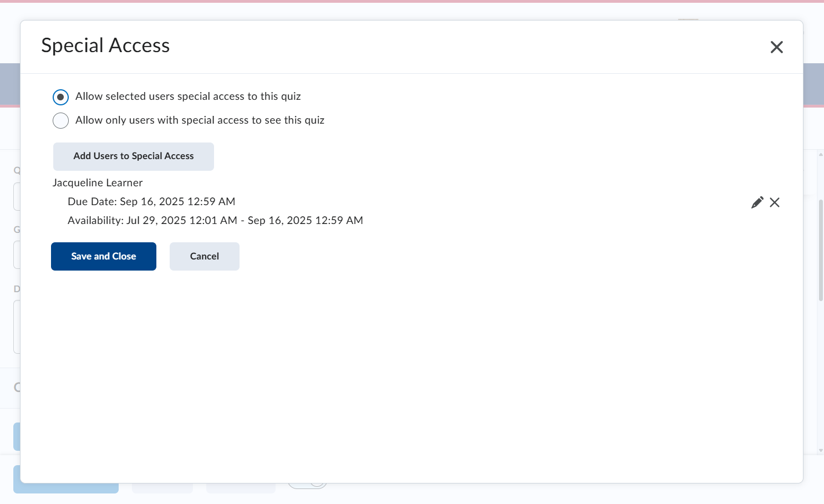Select 'Allow selected users special access to this quiz'
This screenshot has width=824, height=504.
pos(60,97)
